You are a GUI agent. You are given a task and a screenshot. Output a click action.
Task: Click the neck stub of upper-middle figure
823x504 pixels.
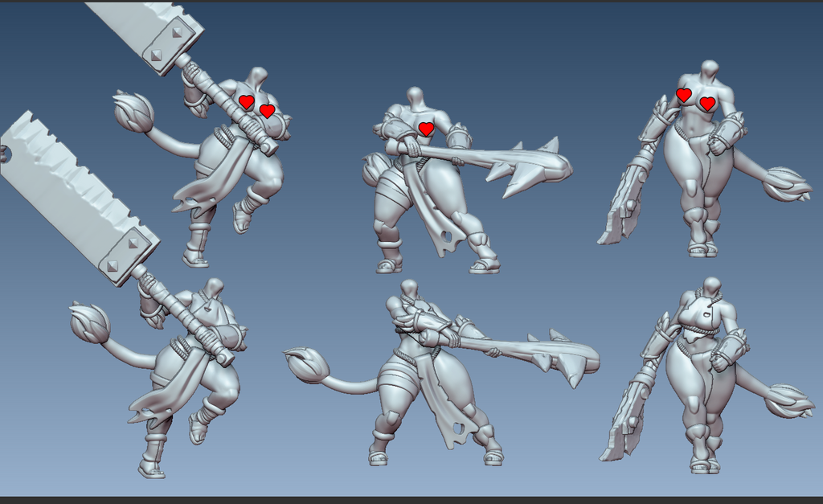[415, 96]
